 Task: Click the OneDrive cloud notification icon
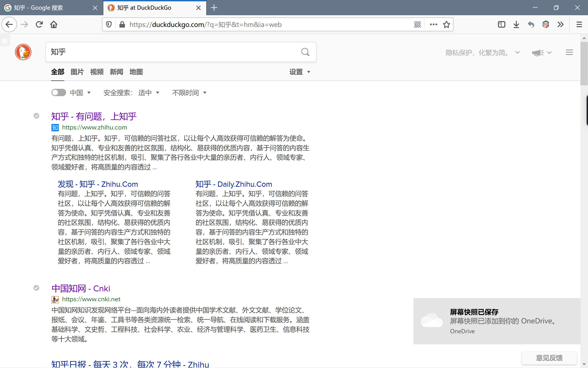[432, 320]
